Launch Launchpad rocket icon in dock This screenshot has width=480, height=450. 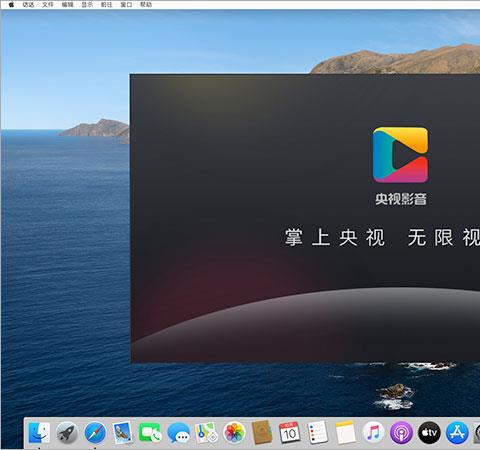(x=67, y=433)
